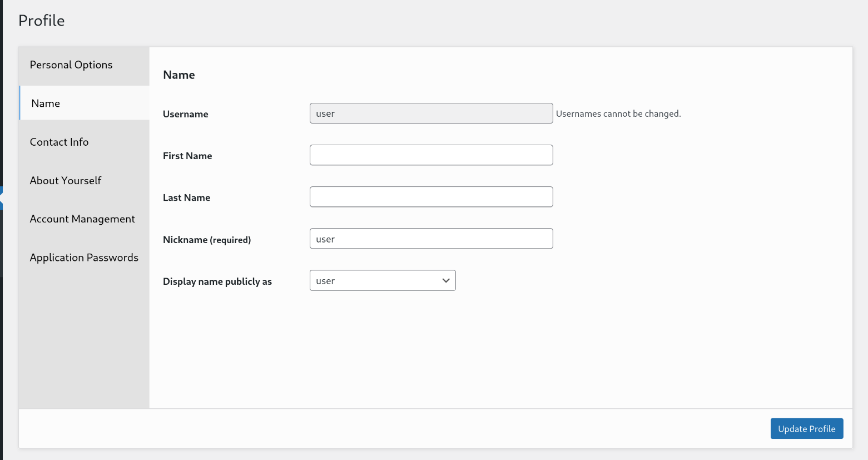Open the Account Management tab
This screenshot has height=460, width=868.
82,219
